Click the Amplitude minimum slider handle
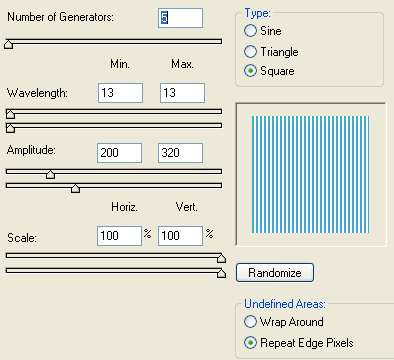 point(50,174)
